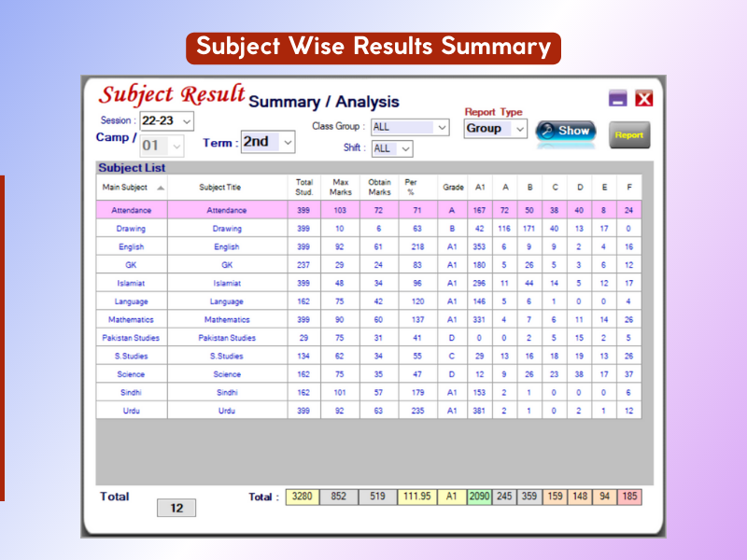Viewport: 747px width, 560px height.
Task: Click the Subject Title column header
Action: (226, 187)
